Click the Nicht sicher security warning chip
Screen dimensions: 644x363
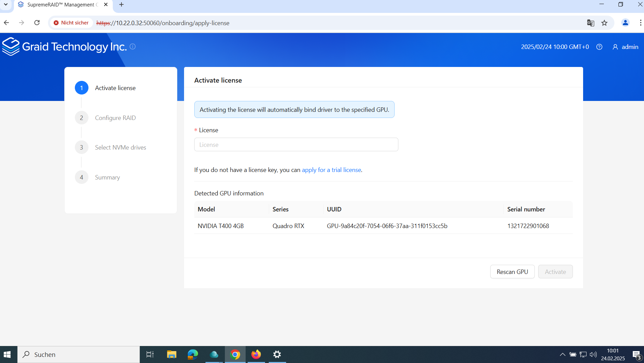71,23
